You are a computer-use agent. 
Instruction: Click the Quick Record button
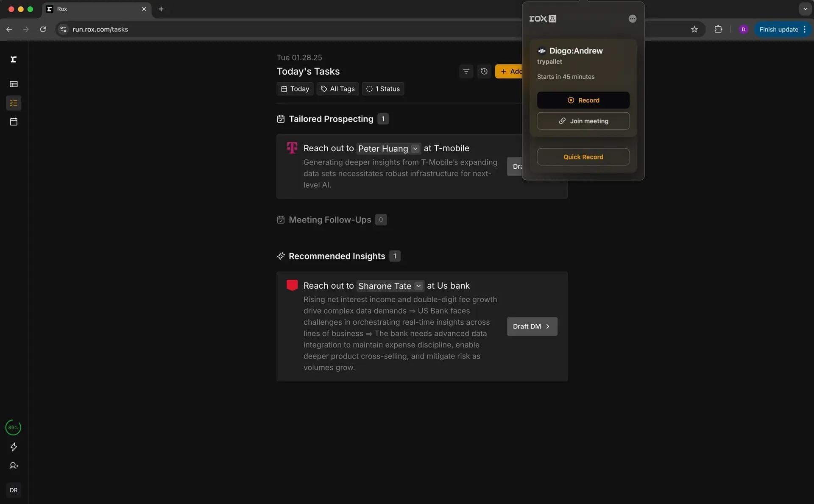click(583, 157)
